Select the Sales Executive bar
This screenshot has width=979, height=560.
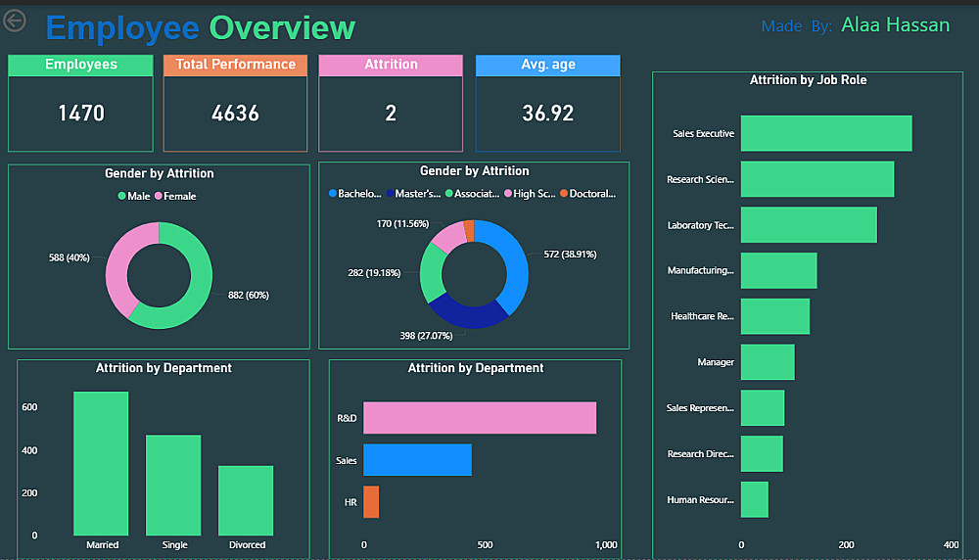pyautogui.click(x=826, y=133)
